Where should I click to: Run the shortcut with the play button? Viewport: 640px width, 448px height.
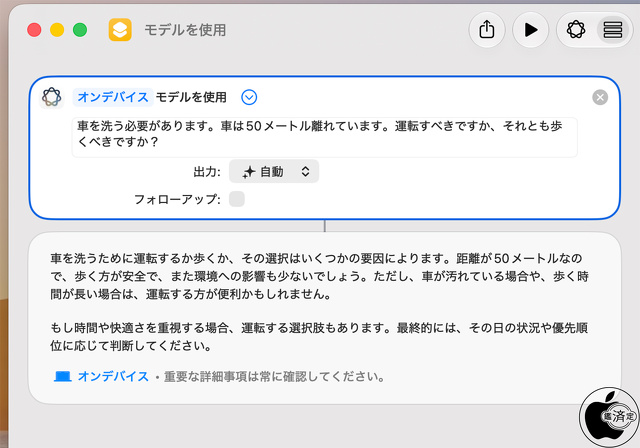[530, 30]
